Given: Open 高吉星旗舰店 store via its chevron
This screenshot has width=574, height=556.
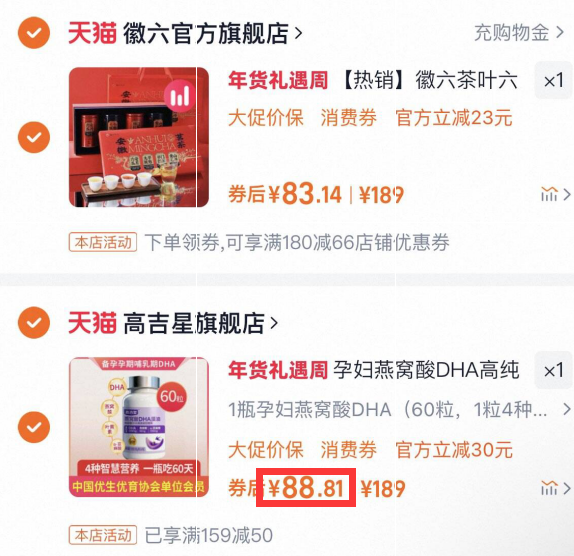Looking at the screenshot, I should (x=274, y=323).
